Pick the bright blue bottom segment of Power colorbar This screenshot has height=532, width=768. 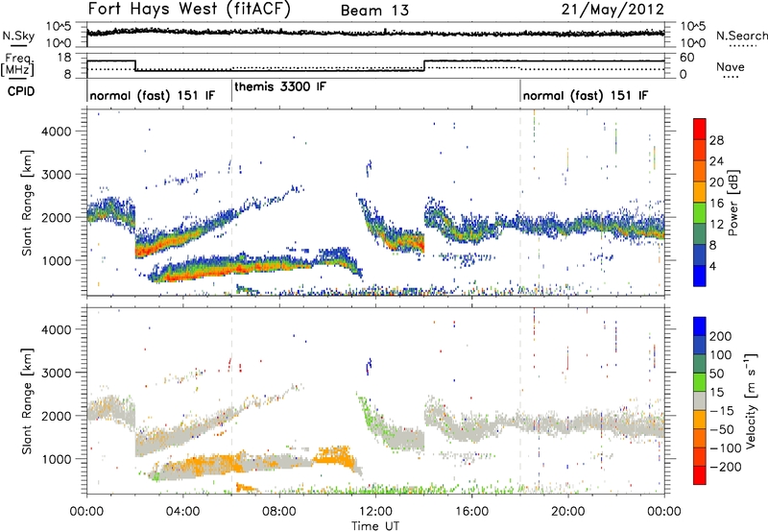point(700,276)
